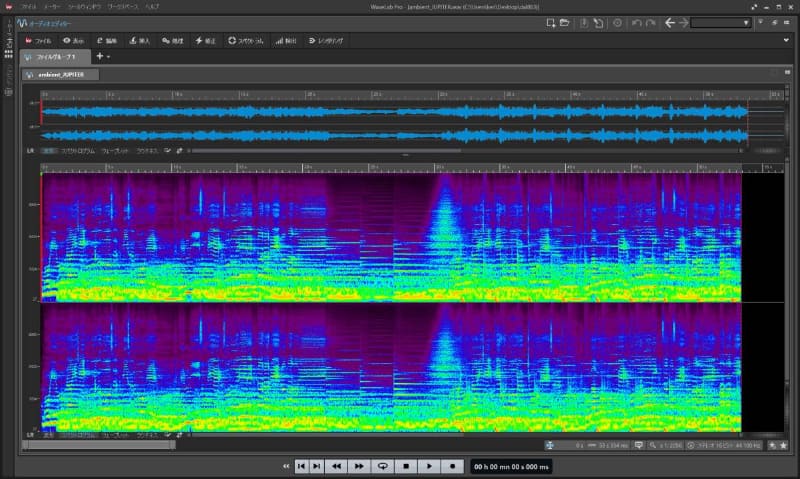Click the Record button in transport bar

coord(452,466)
